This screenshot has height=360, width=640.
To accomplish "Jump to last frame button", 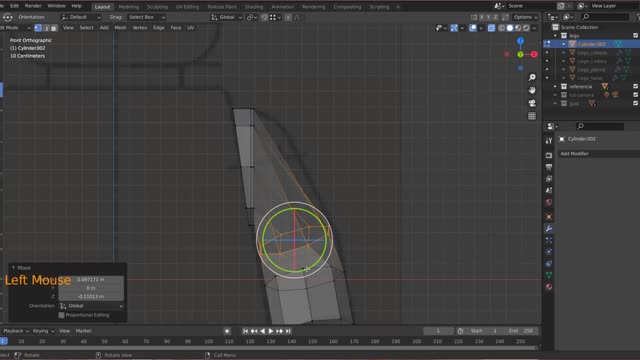I will (288, 331).
